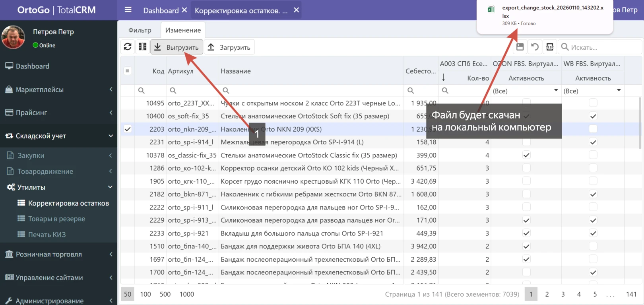Click the Выгрузить button
644x305 pixels.
177,47
